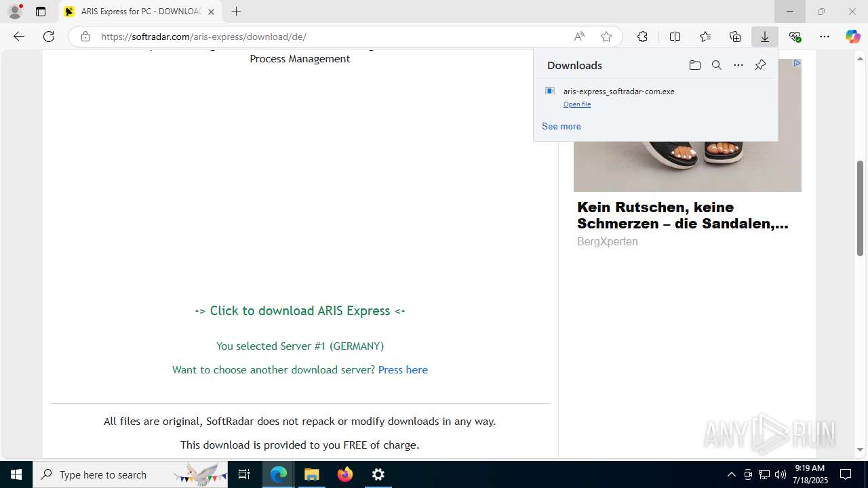Open notification center icon
This screenshot has width=868, height=488.
tap(846, 474)
